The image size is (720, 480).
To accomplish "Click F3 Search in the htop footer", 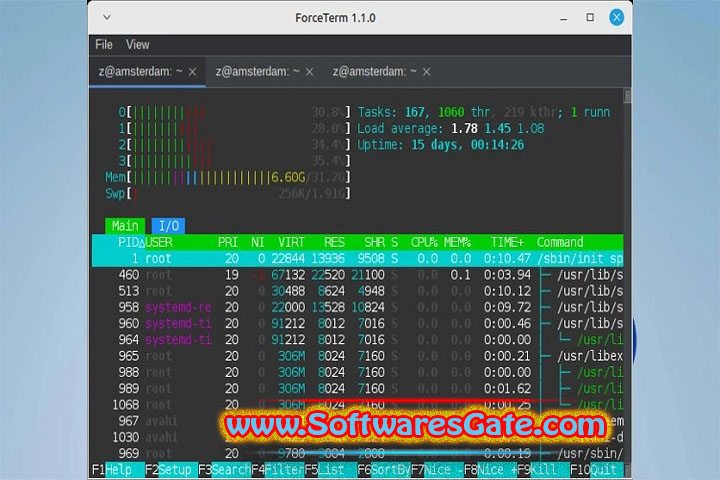I will [x=225, y=470].
